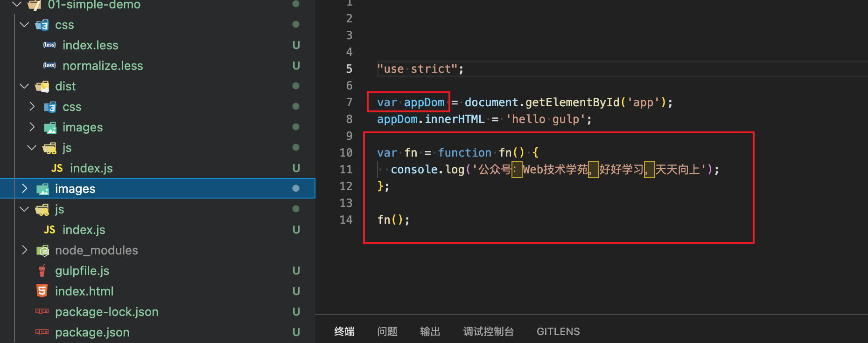
Task: Click the dist folder icon
Action: 42,86
